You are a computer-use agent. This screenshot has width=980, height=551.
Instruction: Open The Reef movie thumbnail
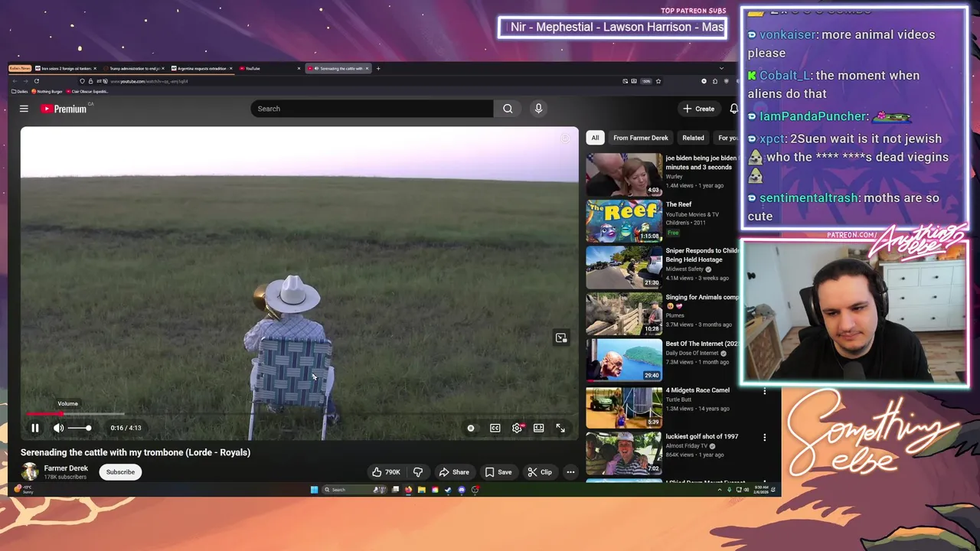pos(624,220)
